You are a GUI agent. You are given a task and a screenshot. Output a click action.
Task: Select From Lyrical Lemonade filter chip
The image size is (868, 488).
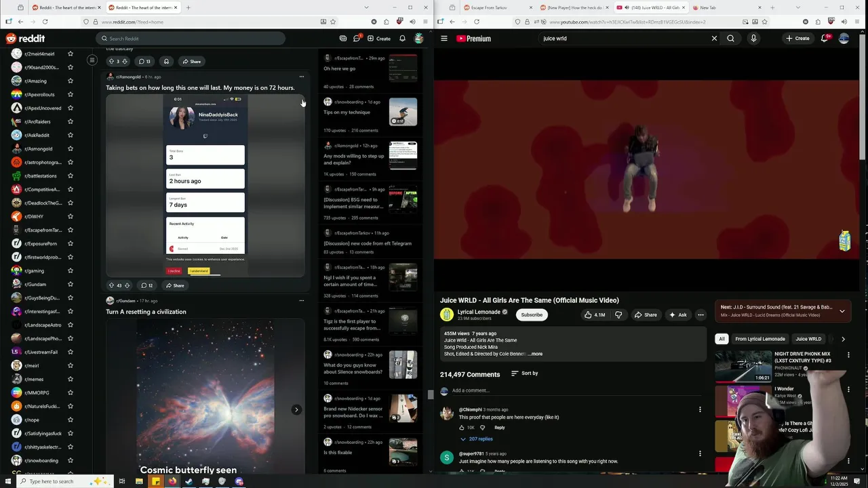pyautogui.click(x=760, y=339)
